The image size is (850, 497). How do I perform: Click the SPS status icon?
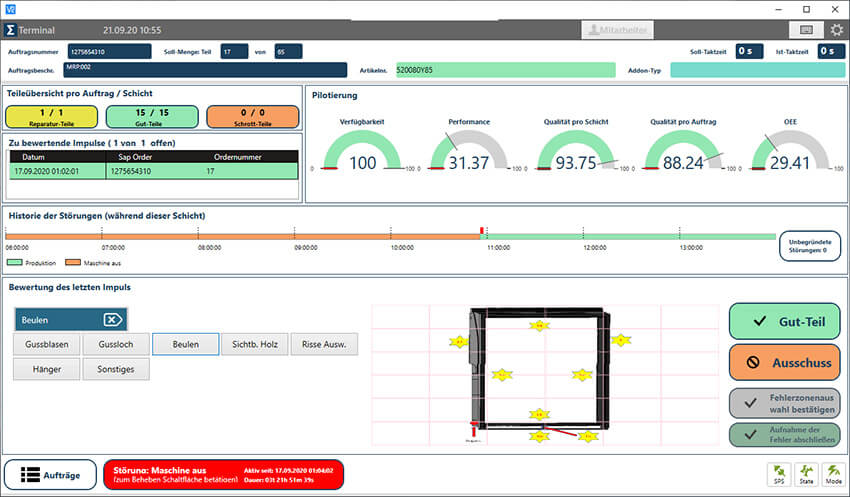[778, 473]
